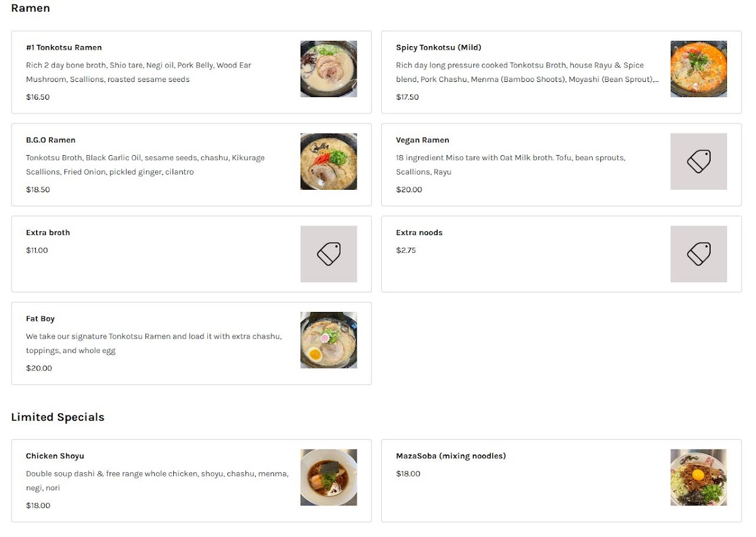Screen dimensions: 756x537
Task: View the B.G.O Ramen photo
Action: (x=328, y=161)
